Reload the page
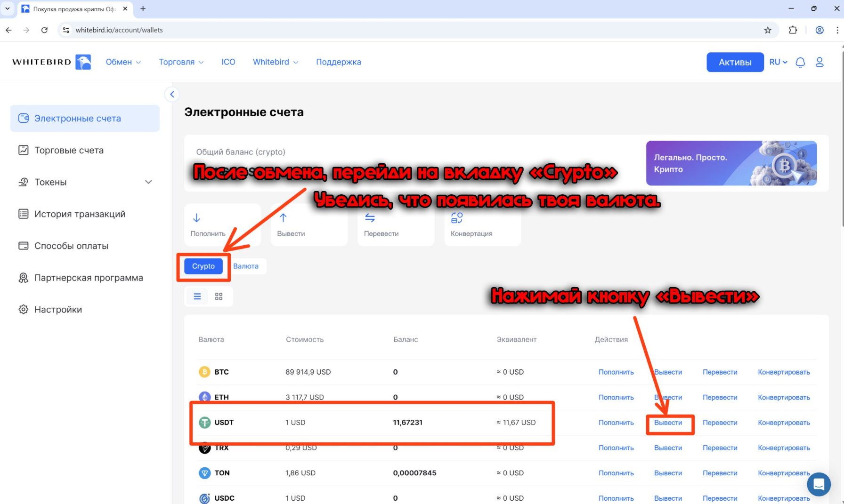This screenshot has height=504, width=844. coord(44,30)
